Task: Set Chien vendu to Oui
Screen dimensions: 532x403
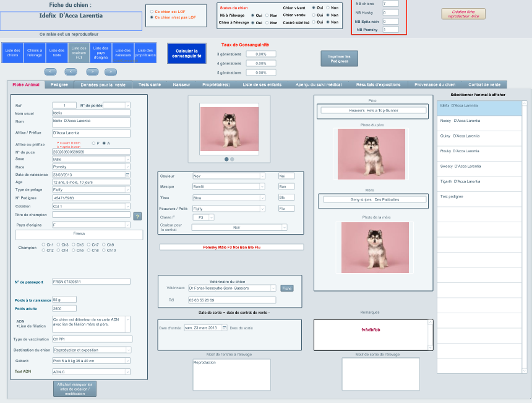Action: tap(312, 15)
